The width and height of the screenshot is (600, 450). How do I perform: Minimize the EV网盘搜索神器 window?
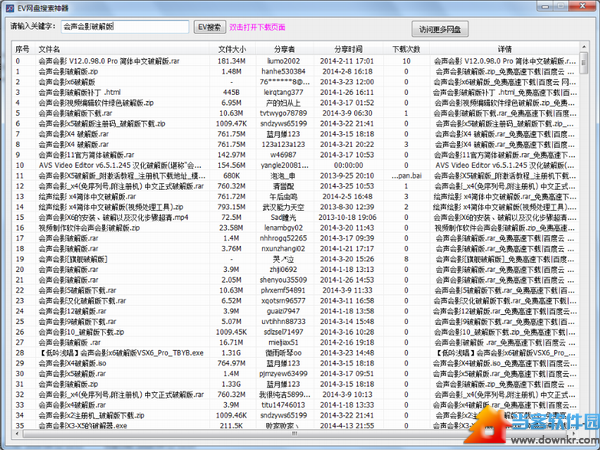click(545, 6)
